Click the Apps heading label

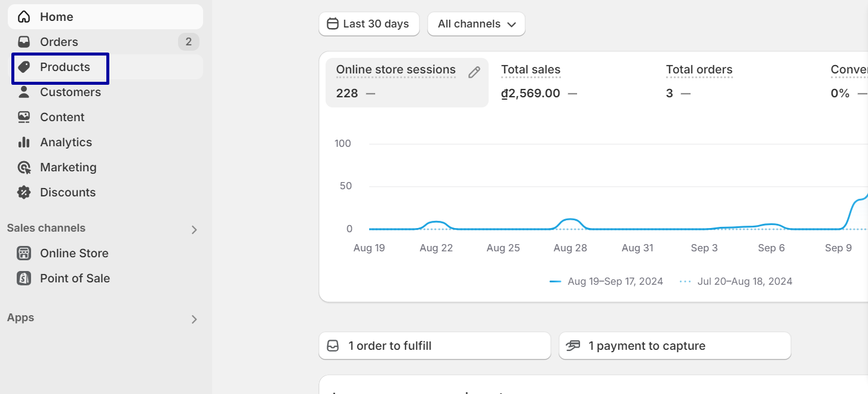pyautogui.click(x=20, y=318)
